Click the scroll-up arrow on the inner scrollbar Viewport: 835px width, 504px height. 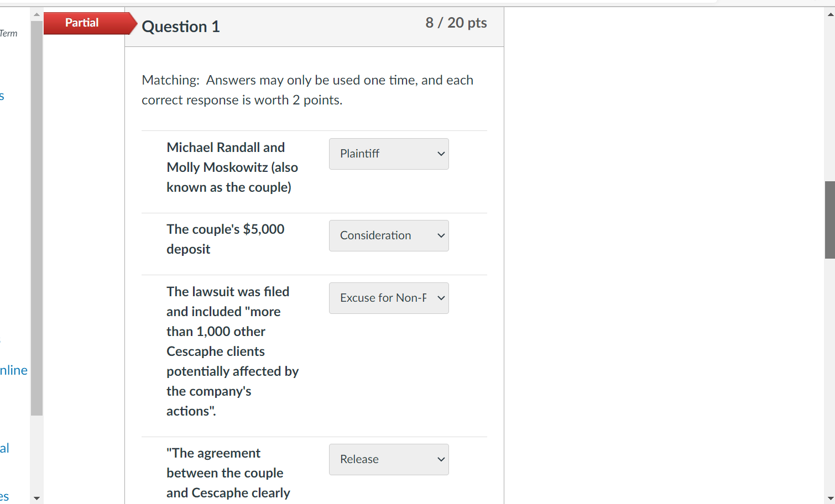click(x=36, y=14)
